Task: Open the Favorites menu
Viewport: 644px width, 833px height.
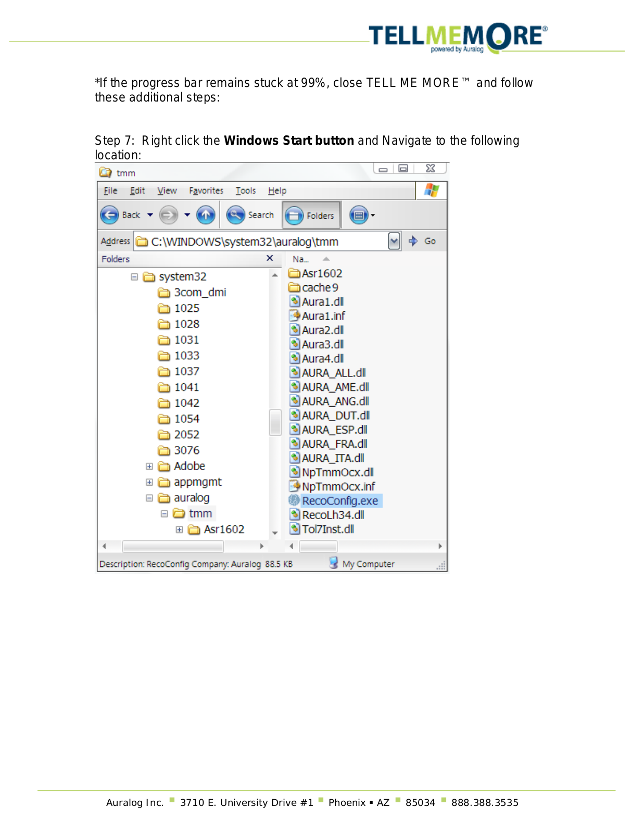Action: 206,191
